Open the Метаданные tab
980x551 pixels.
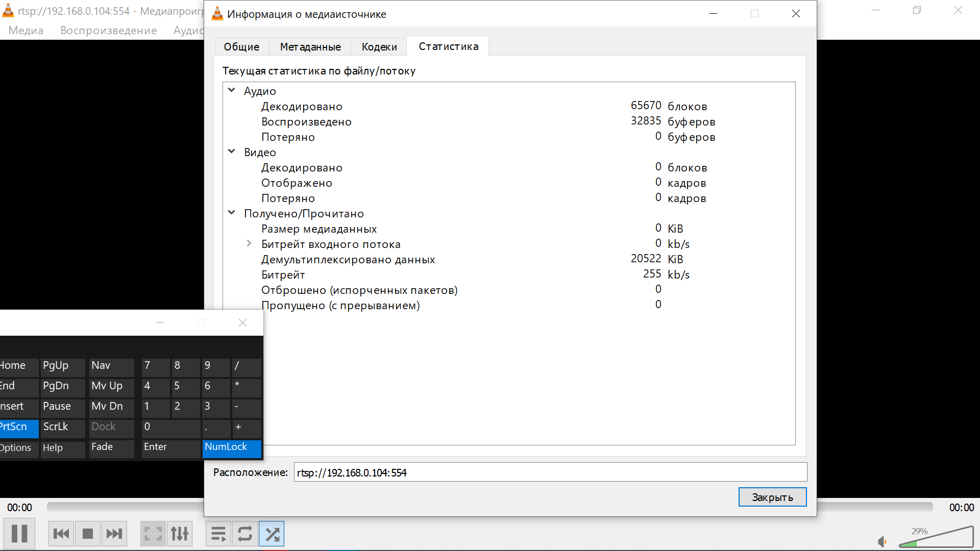310,46
